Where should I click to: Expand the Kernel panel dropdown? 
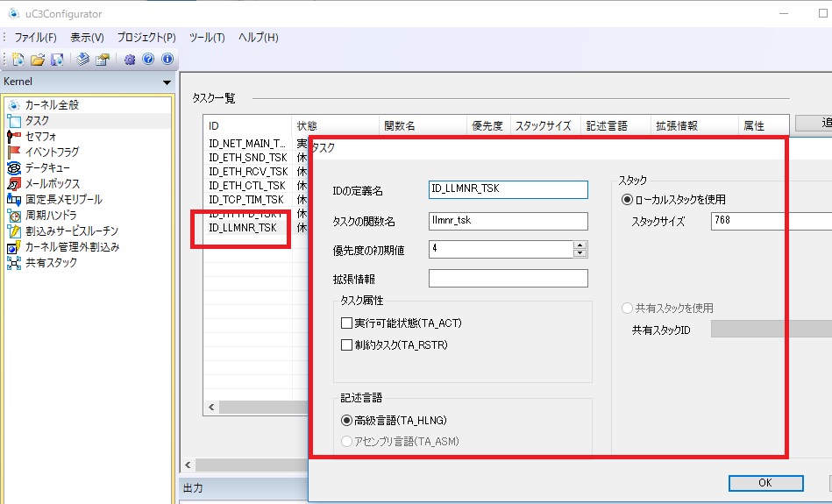(x=167, y=82)
